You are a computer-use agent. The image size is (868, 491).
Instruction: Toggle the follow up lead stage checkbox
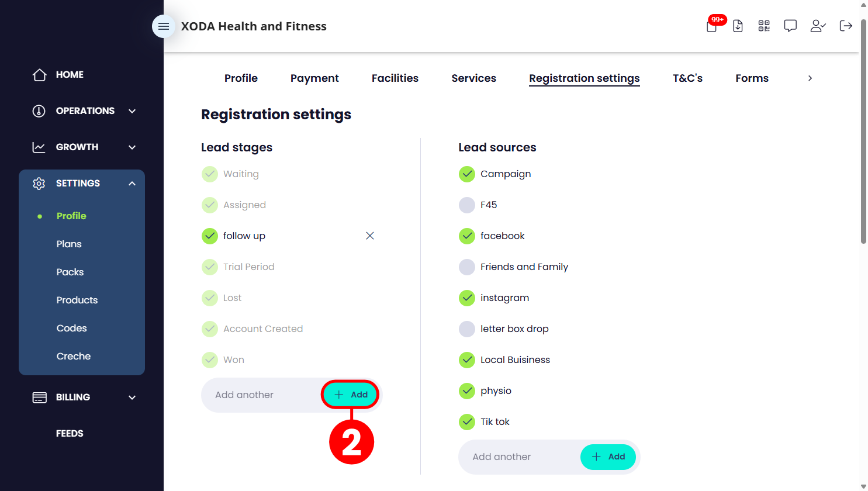pos(210,236)
